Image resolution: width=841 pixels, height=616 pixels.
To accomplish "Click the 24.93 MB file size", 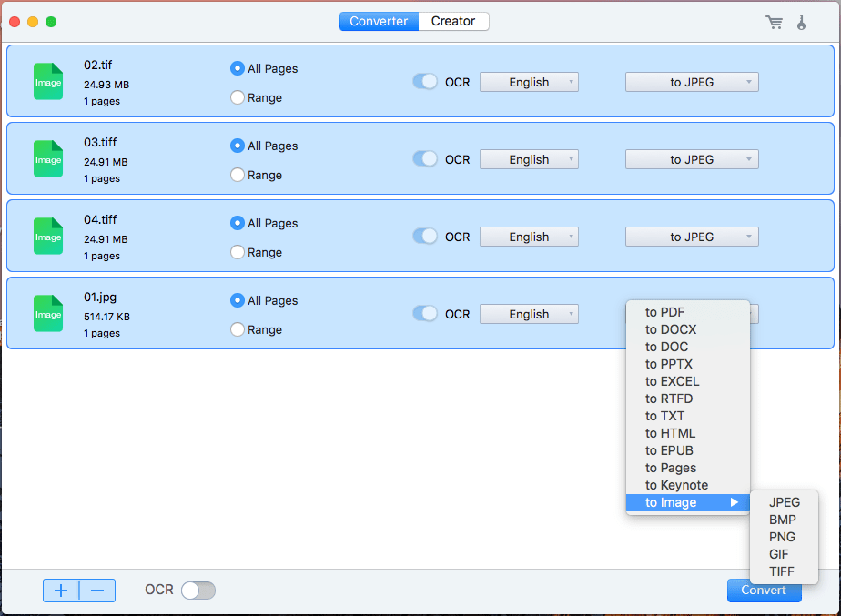I will pyautogui.click(x=106, y=85).
